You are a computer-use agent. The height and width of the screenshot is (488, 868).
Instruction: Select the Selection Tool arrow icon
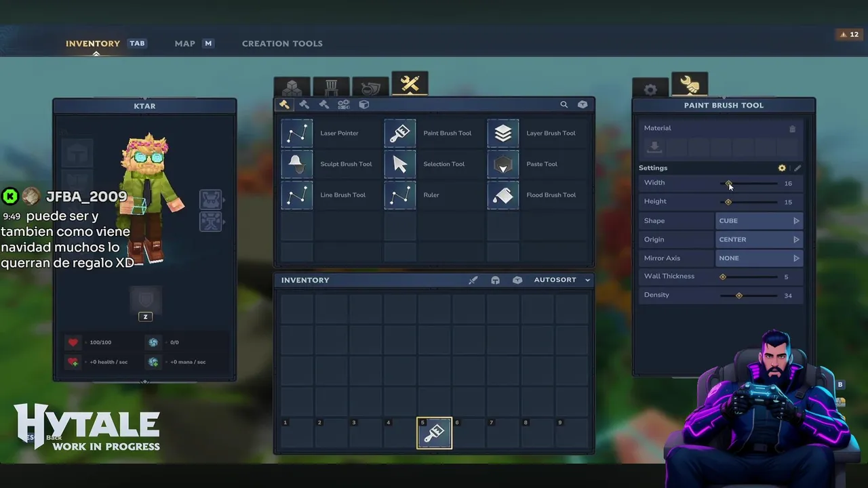(x=400, y=164)
